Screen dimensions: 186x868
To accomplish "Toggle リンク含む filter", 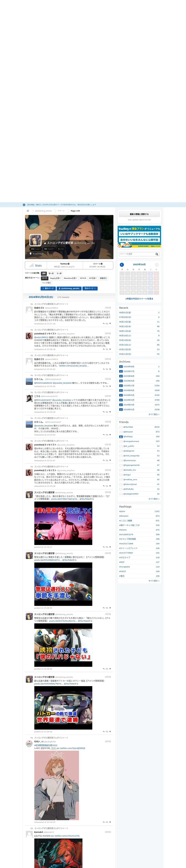I will pos(47,283).
